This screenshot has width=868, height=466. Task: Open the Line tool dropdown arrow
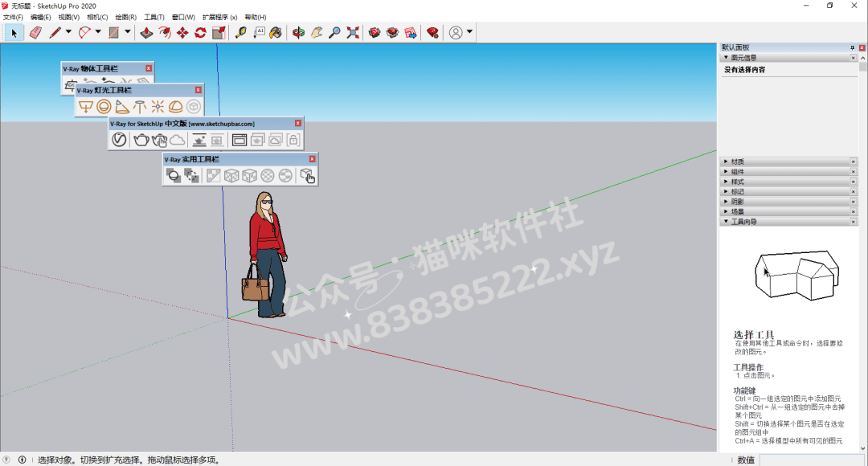(x=68, y=32)
